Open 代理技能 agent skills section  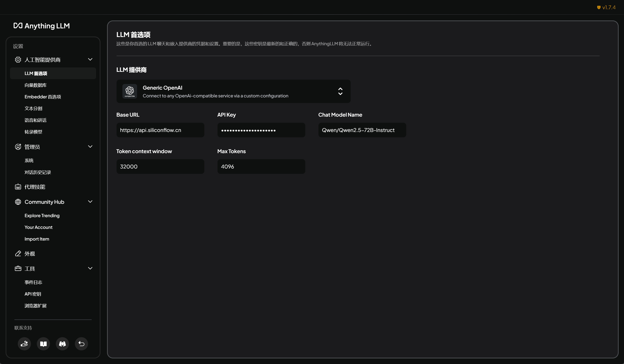pyautogui.click(x=35, y=187)
